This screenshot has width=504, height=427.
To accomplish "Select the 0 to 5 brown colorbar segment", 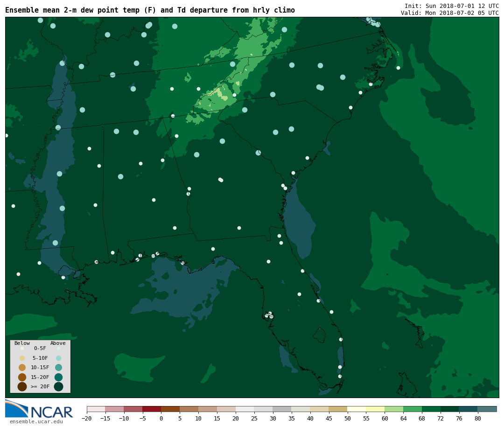I will [171, 409].
